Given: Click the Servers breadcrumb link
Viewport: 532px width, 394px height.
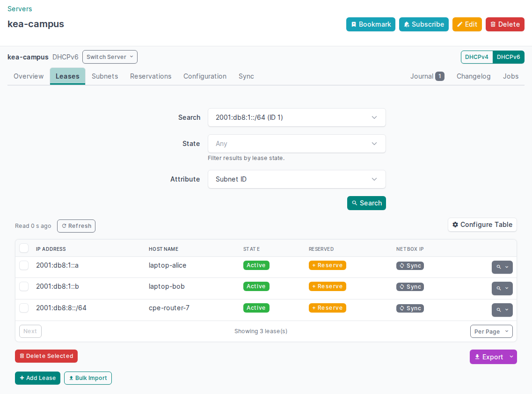Looking at the screenshot, I should [x=20, y=9].
